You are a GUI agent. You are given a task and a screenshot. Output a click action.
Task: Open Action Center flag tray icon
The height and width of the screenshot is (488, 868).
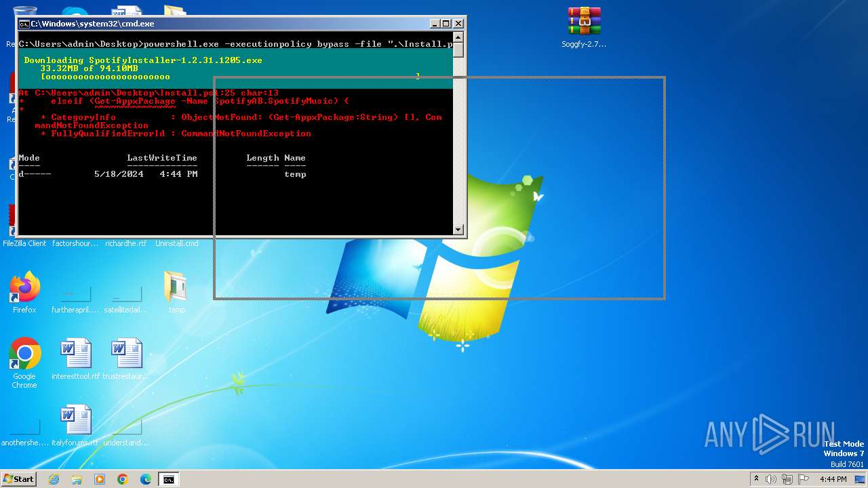(x=803, y=479)
